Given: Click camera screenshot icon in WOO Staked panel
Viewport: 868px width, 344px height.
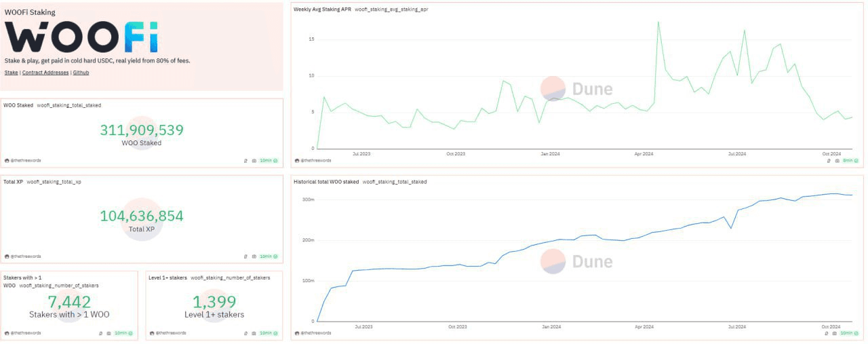Looking at the screenshot, I should tap(254, 161).
